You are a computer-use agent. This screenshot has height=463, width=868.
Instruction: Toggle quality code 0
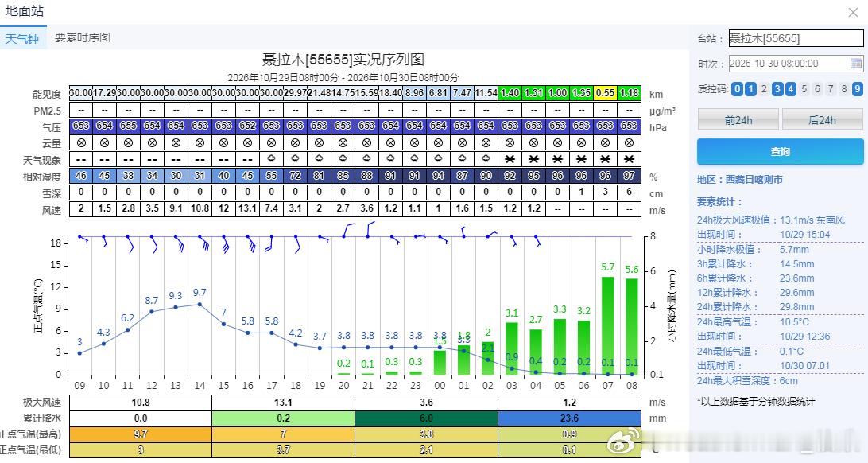(738, 88)
